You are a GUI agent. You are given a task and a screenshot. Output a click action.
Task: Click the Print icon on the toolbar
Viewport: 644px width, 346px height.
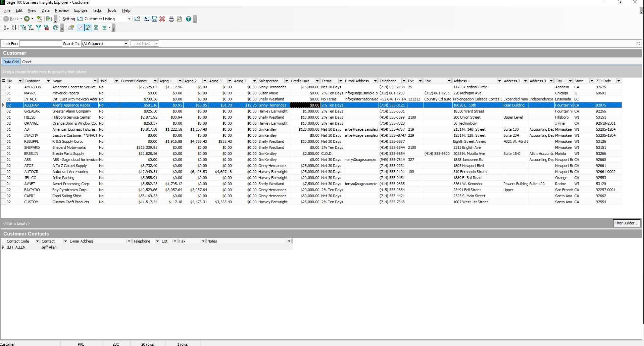(x=171, y=19)
